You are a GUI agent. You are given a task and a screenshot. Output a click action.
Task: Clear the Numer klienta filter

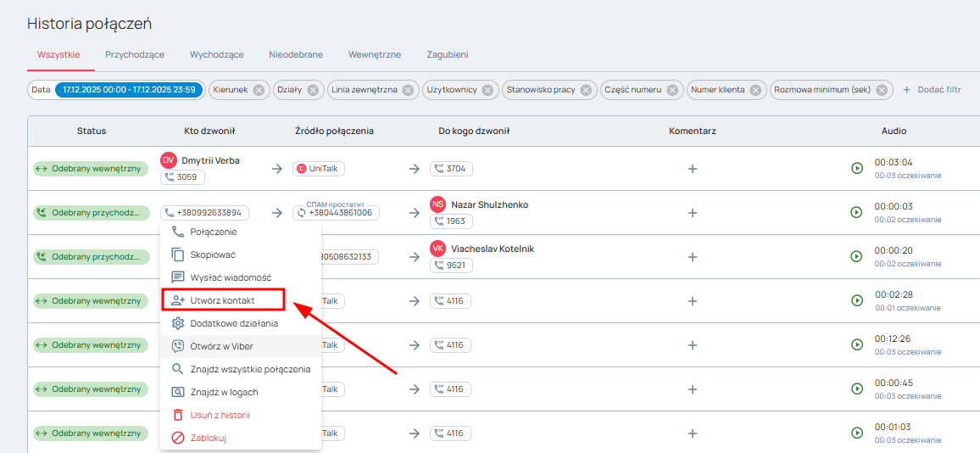[756, 90]
